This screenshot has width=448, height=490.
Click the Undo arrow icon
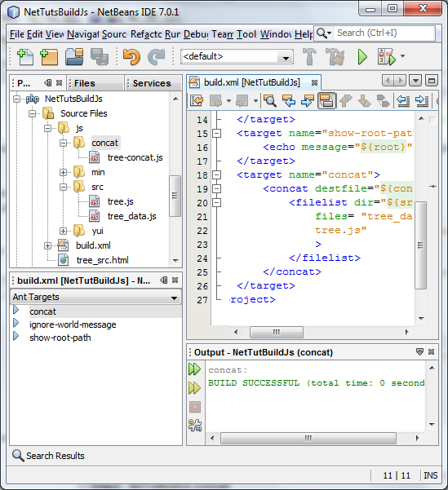coord(131,57)
